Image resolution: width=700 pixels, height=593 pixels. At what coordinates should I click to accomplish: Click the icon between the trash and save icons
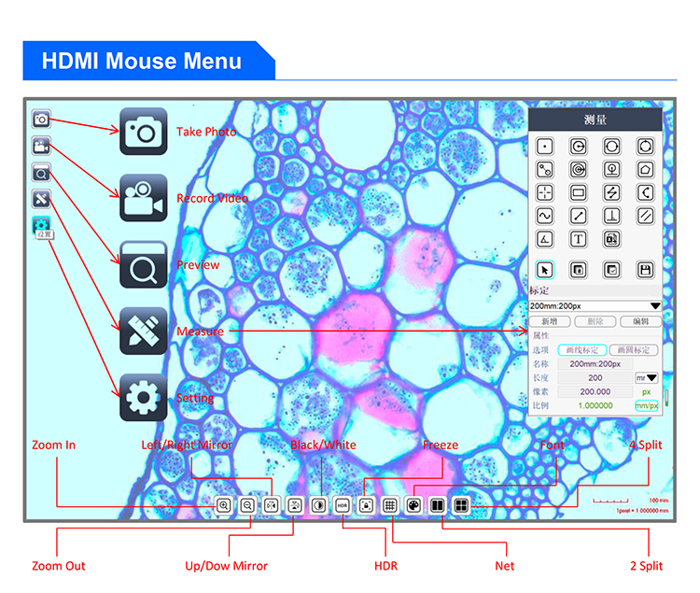click(x=611, y=270)
